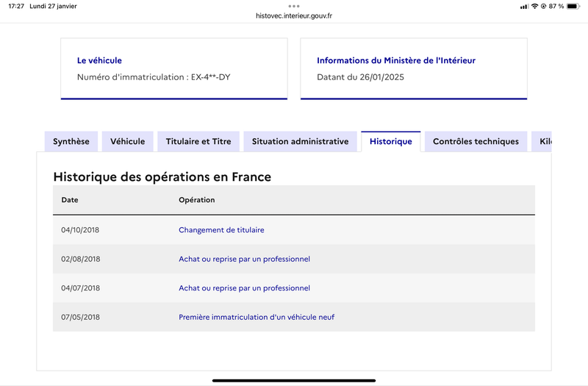This screenshot has height=386, width=588.
Task: Click the Date column header
Action: (x=70, y=200)
